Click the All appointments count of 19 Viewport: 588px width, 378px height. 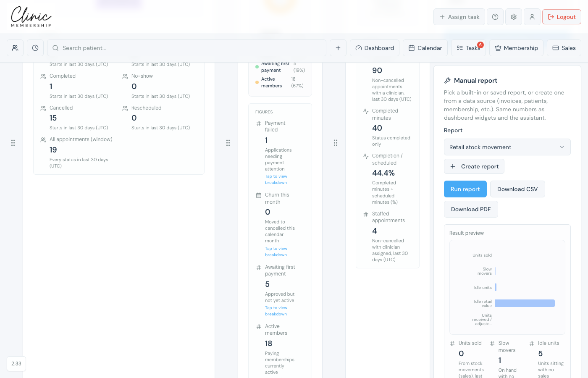click(53, 150)
